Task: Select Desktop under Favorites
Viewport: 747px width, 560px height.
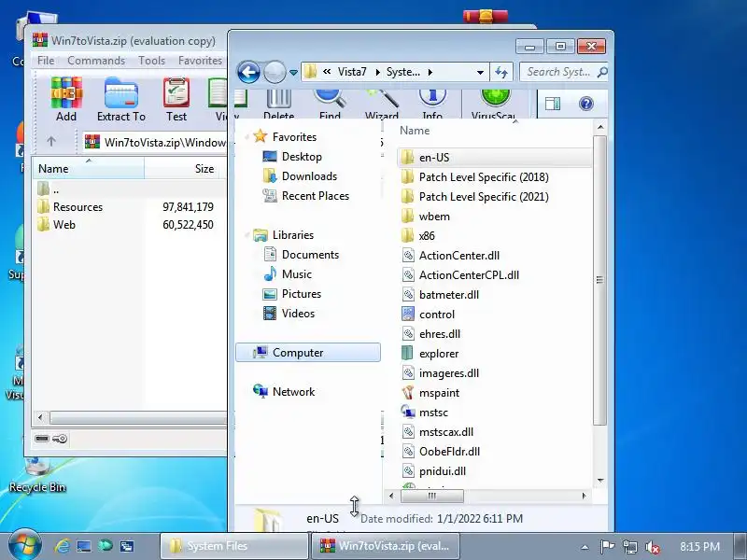Action: tap(302, 157)
